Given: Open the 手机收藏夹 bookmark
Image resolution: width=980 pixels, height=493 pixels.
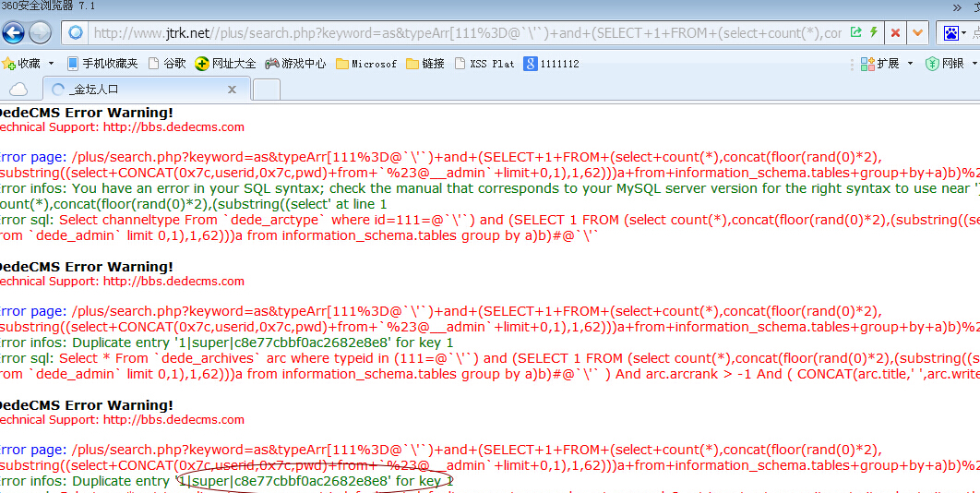Looking at the screenshot, I should pyautogui.click(x=102, y=63).
